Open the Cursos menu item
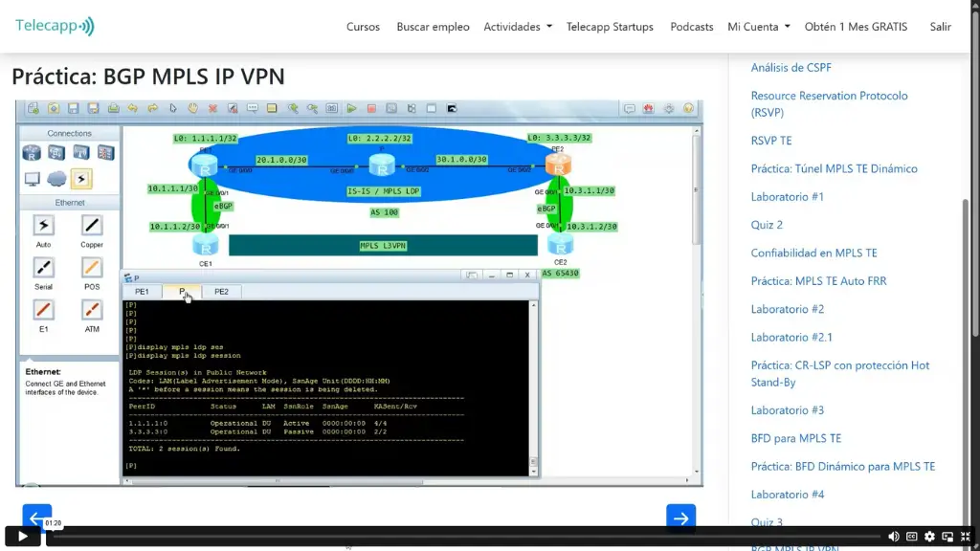Screen dimensions: 980x551 tap(363, 27)
